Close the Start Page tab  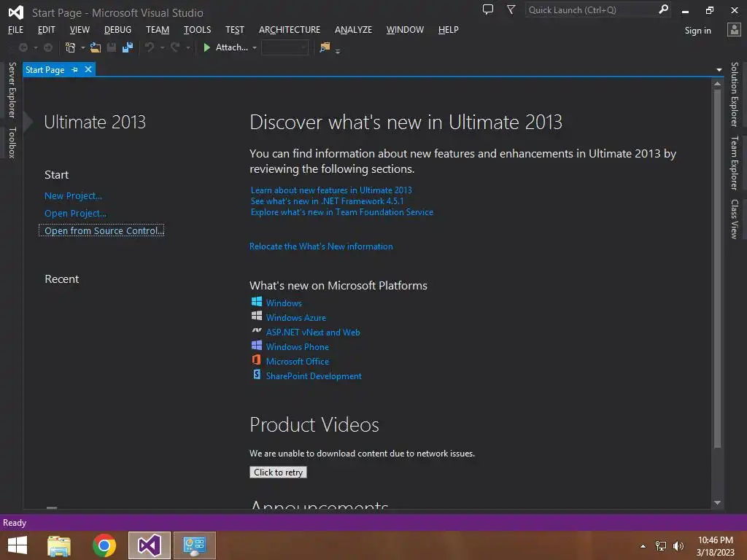[88, 69]
